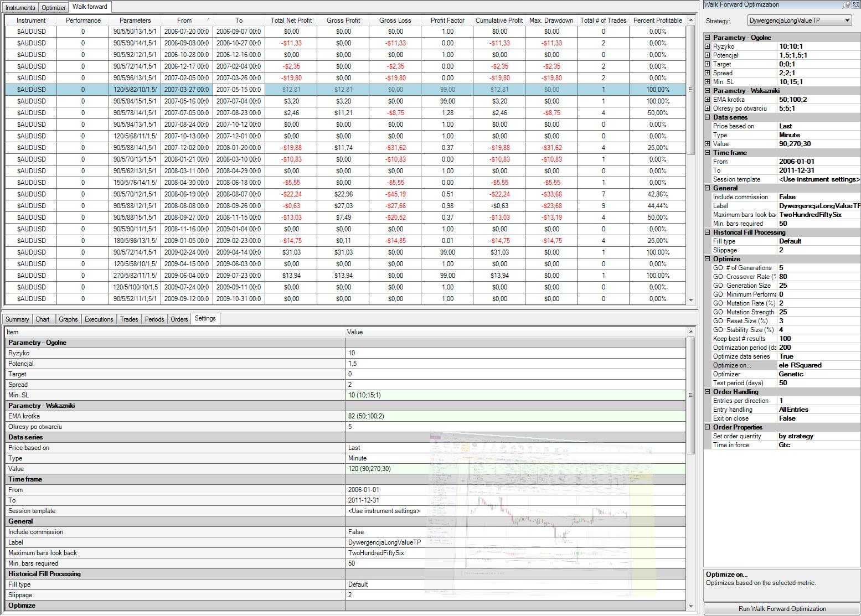Collapse the General section in property grid
The width and height of the screenshot is (861, 616).
click(x=708, y=188)
